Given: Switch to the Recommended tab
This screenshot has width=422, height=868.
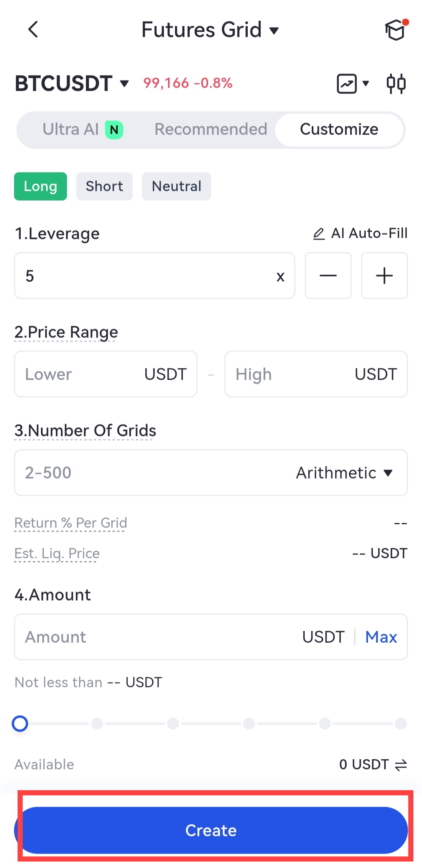Looking at the screenshot, I should (211, 129).
